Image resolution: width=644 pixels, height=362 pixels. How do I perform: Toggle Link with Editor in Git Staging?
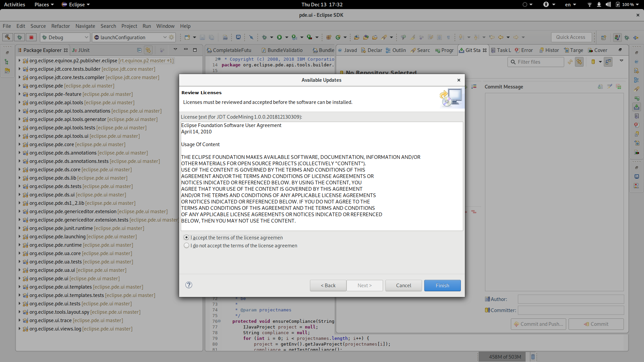579,62
